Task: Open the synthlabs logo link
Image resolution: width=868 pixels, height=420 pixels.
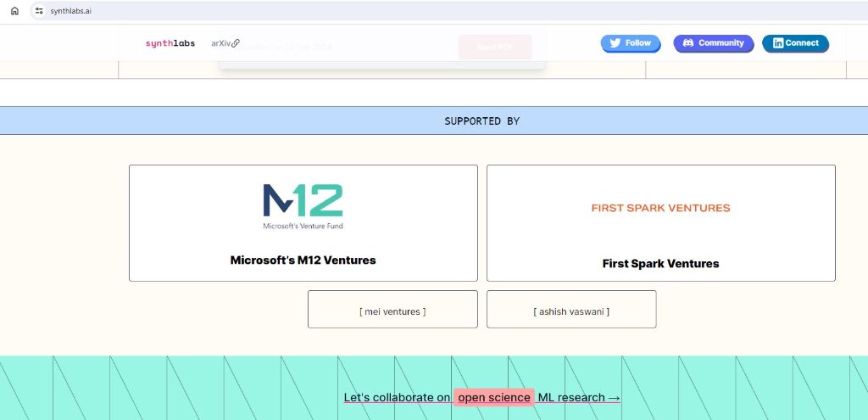Action: [170, 43]
